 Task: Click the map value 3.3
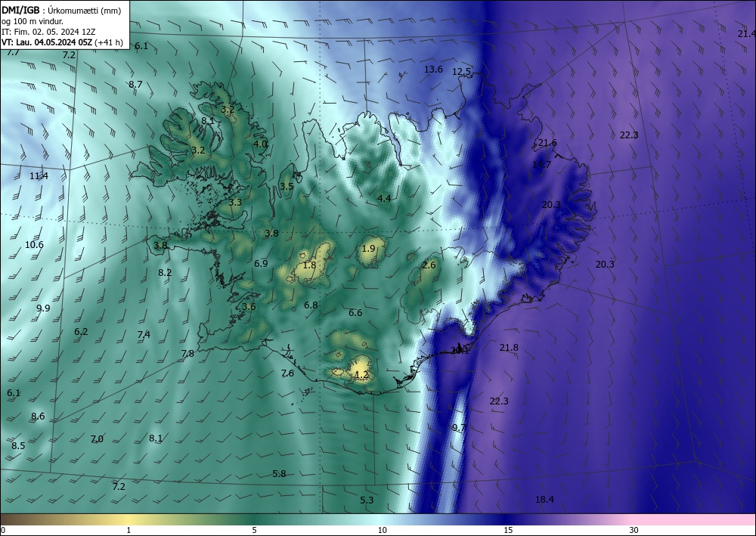pyautogui.click(x=235, y=203)
